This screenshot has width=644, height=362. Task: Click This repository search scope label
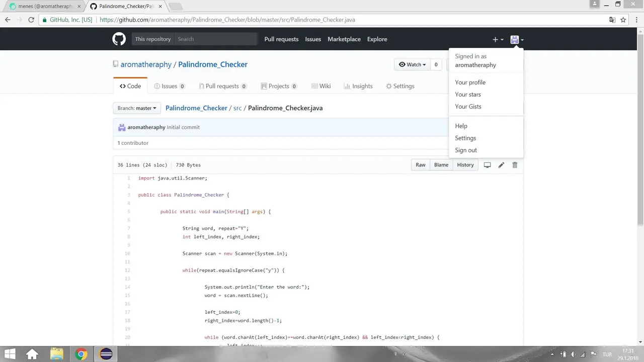[x=153, y=39]
